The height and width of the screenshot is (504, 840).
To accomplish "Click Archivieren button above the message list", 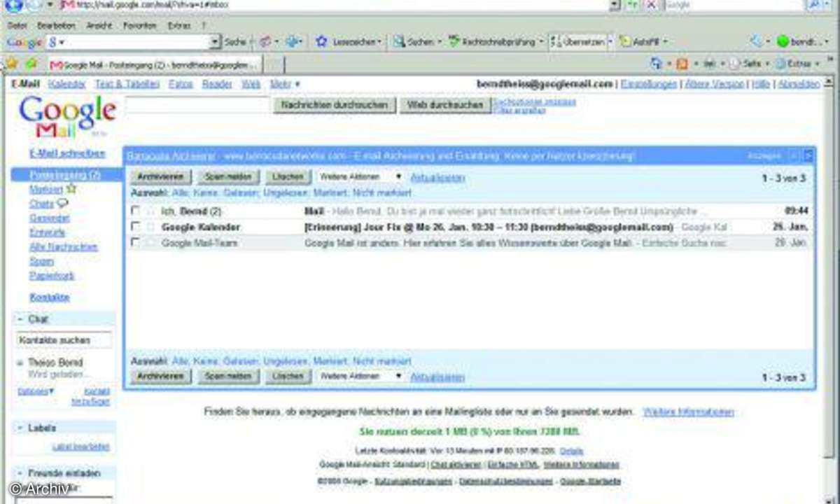I will coord(160,177).
